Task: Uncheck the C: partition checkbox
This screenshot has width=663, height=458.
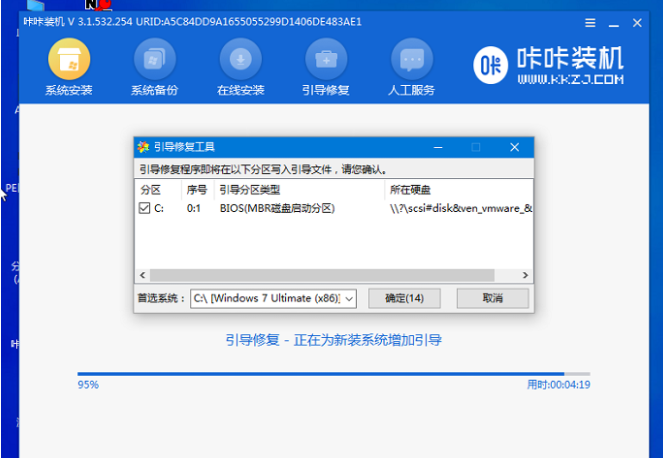Action: (x=145, y=208)
